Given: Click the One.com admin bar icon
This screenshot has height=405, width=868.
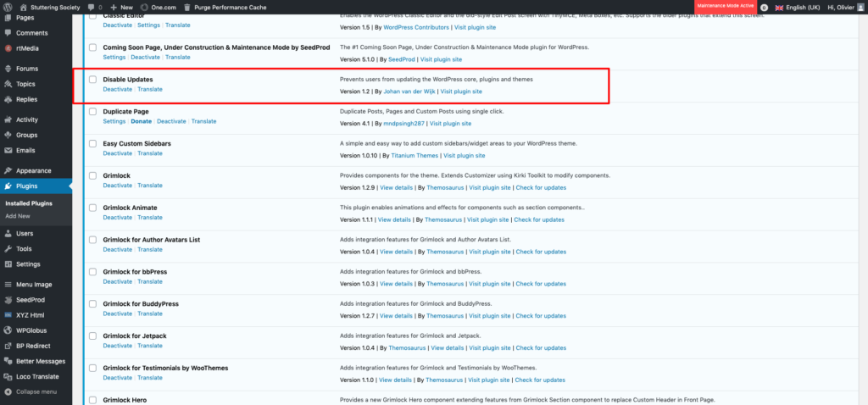Looking at the screenshot, I should (144, 8).
